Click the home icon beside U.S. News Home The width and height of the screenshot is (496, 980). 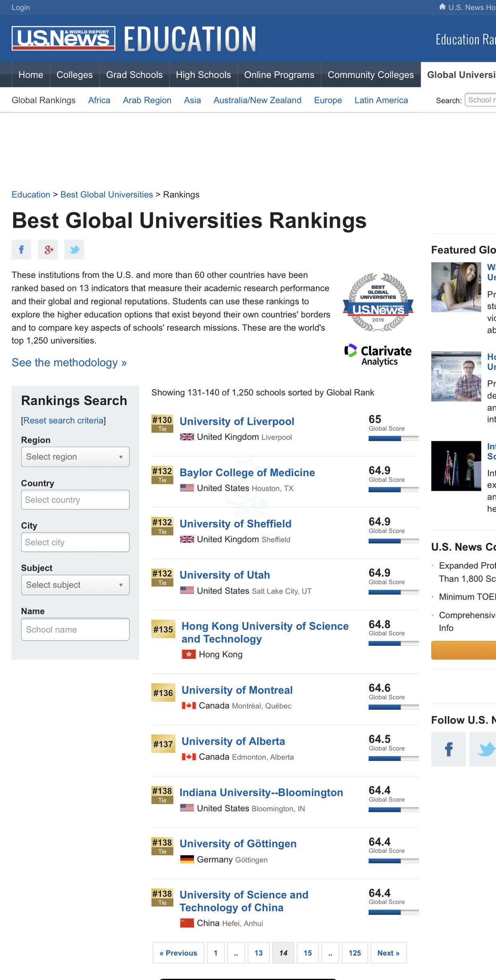tap(442, 7)
